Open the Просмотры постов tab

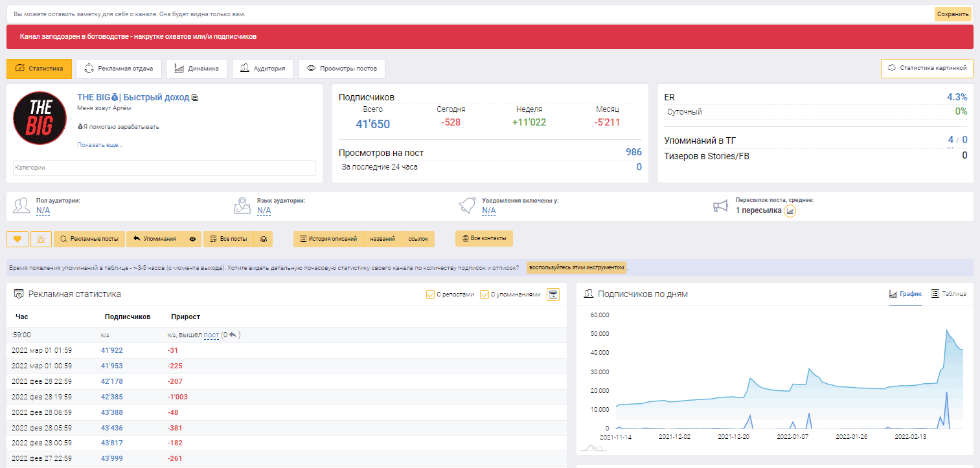point(341,69)
